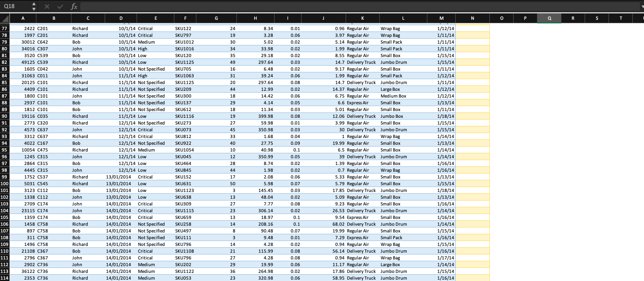Select column H header

(255, 18)
